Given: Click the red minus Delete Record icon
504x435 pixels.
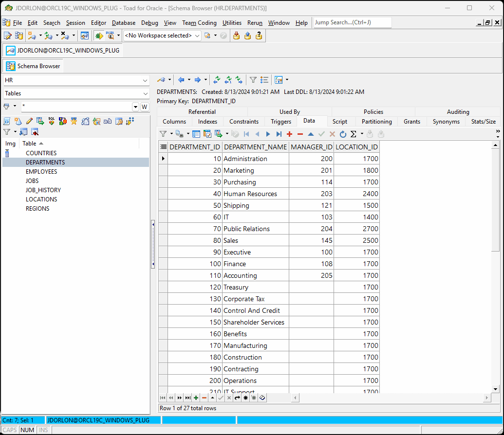Looking at the screenshot, I should pos(300,134).
